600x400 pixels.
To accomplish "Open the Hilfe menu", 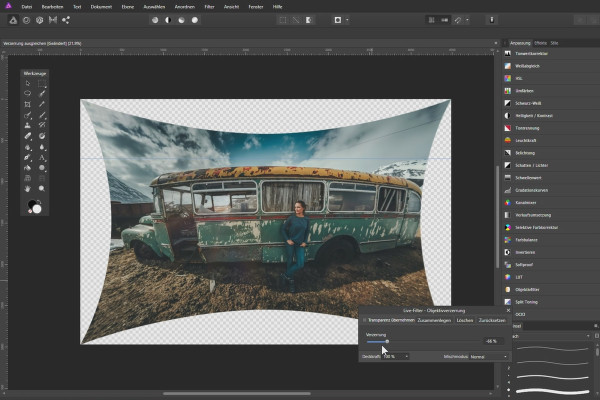I will 277,7.
